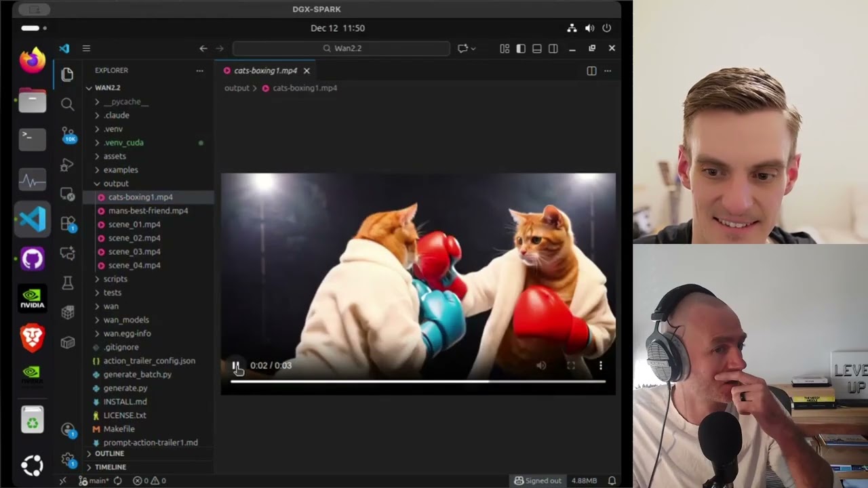Click the output breadcrumb segment
The width and height of the screenshot is (868, 488).
tap(237, 88)
